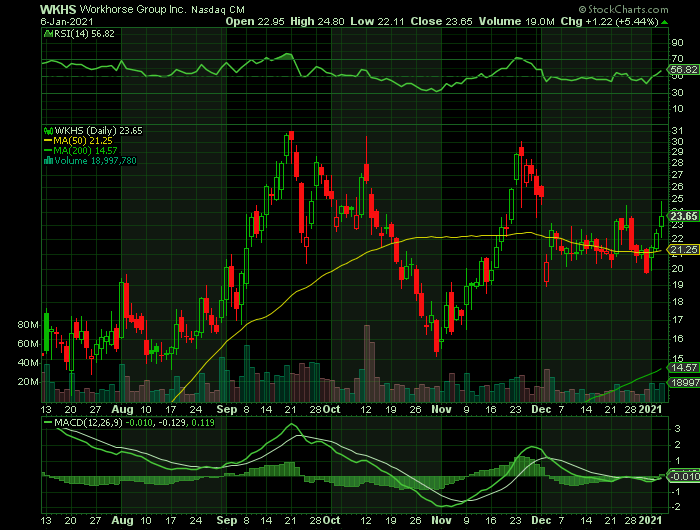Image resolution: width=700 pixels, height=530 pixels.
Task: Click the 'MA(200) 14.57' legend text
Action: tap(85, 151)
